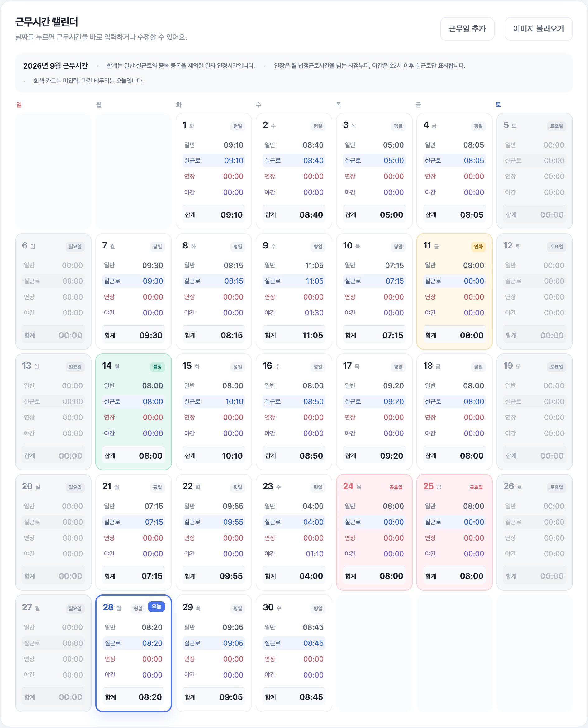Open the day 29 Tuesday card

(x=214, y=654)
